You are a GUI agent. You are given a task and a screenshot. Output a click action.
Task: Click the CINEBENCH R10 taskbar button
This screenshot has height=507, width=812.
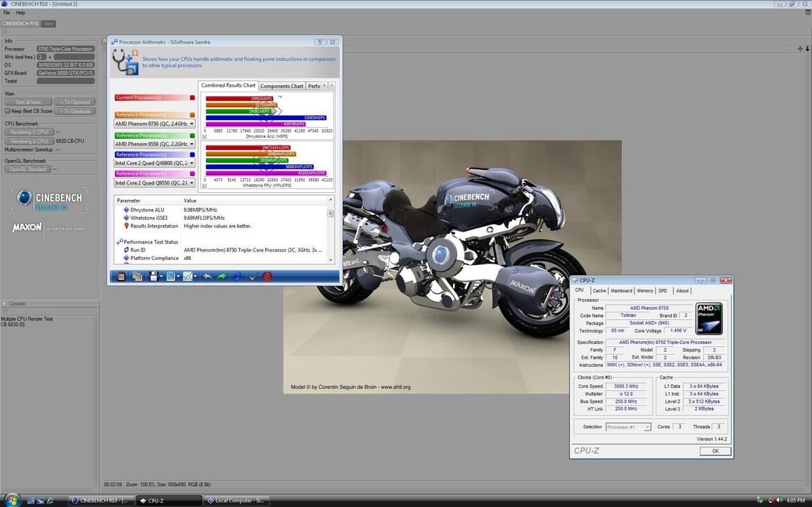(x=101, y=500)
